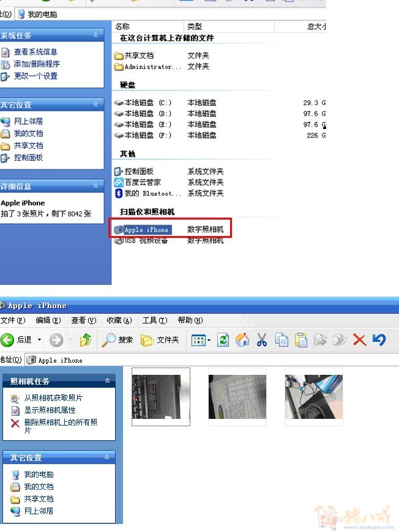
Task: Select 控制面板 in the 其他 list group
Action: click(134, 171)
